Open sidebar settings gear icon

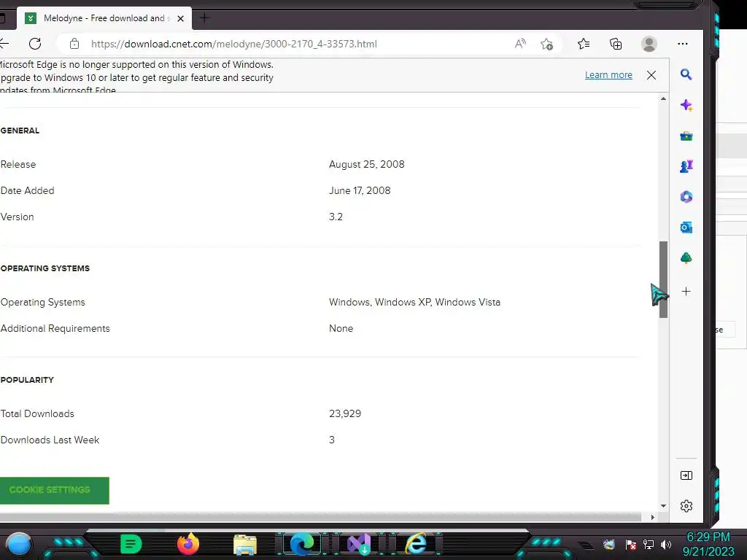pyautogui.click(x=686, y=506)
